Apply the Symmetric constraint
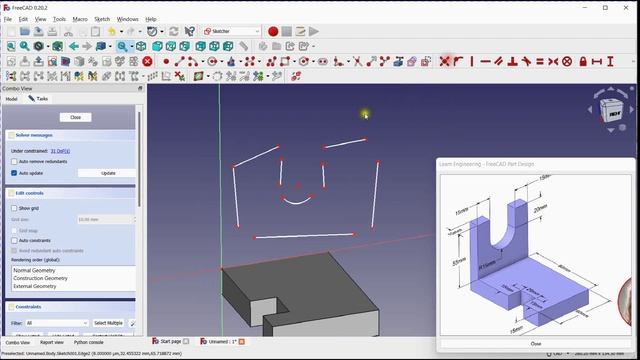Screen dimensions: 640x360 (553, 62)
